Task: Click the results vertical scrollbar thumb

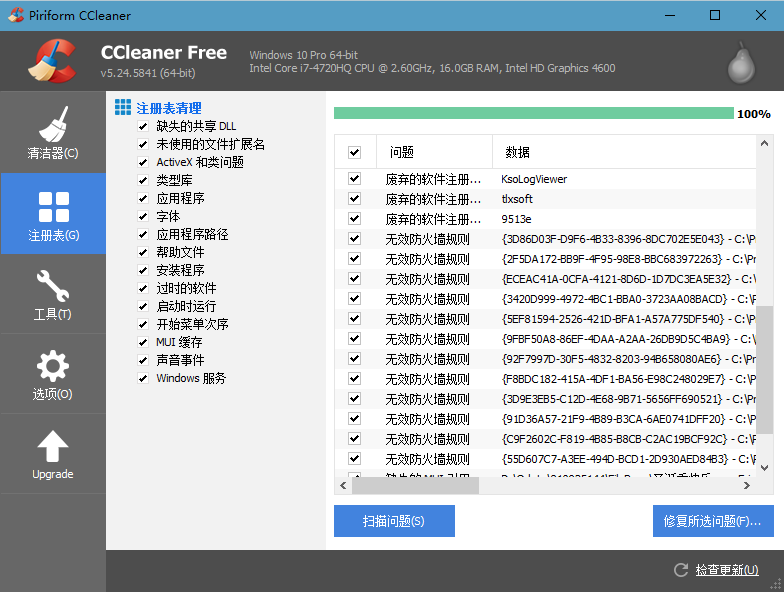Action: coord(764,370)
